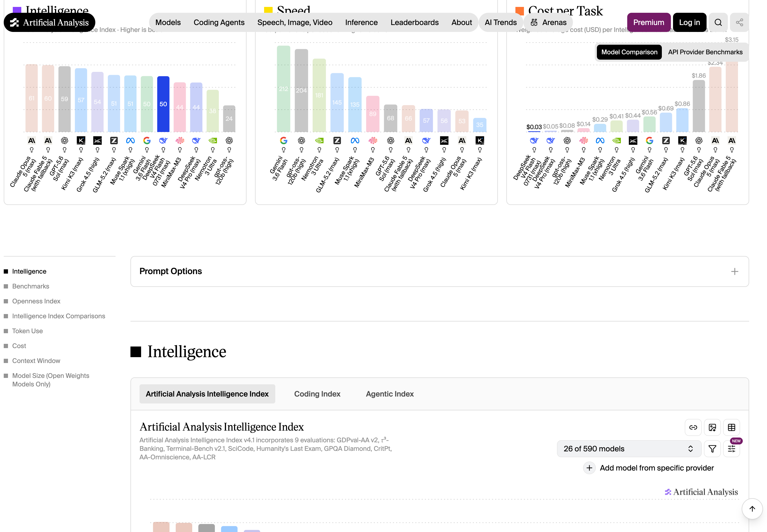Jump to Openness Index in sidebar
Viewport: 767px width, 532px height.
tap(36, 301)
